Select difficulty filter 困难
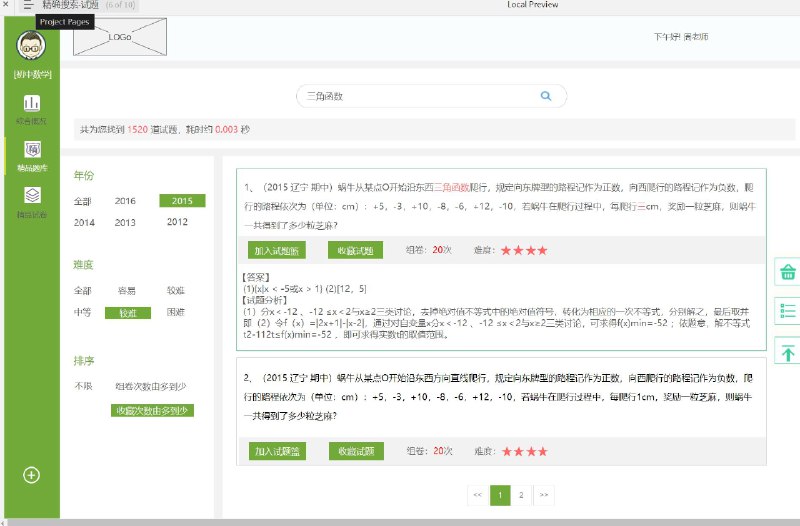The image size is (800, 526). 176,312
